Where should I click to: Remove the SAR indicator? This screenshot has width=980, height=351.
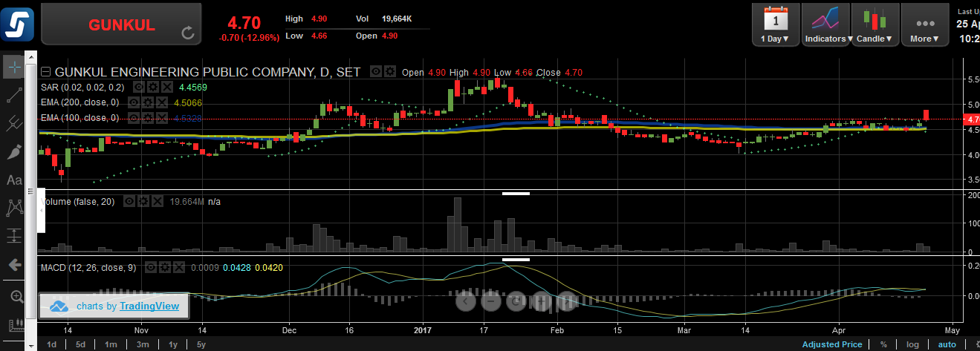(x=168, y=87)
